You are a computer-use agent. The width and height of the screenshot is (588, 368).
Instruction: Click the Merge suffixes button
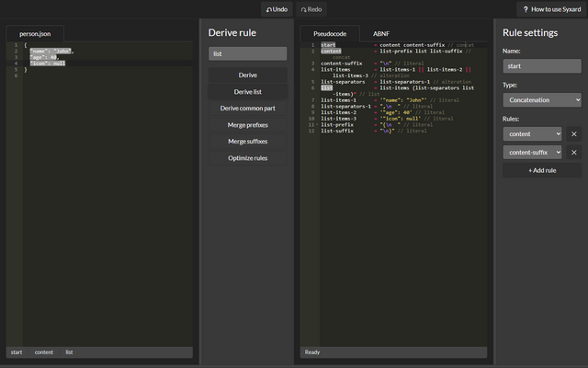[x=247, y=141]
